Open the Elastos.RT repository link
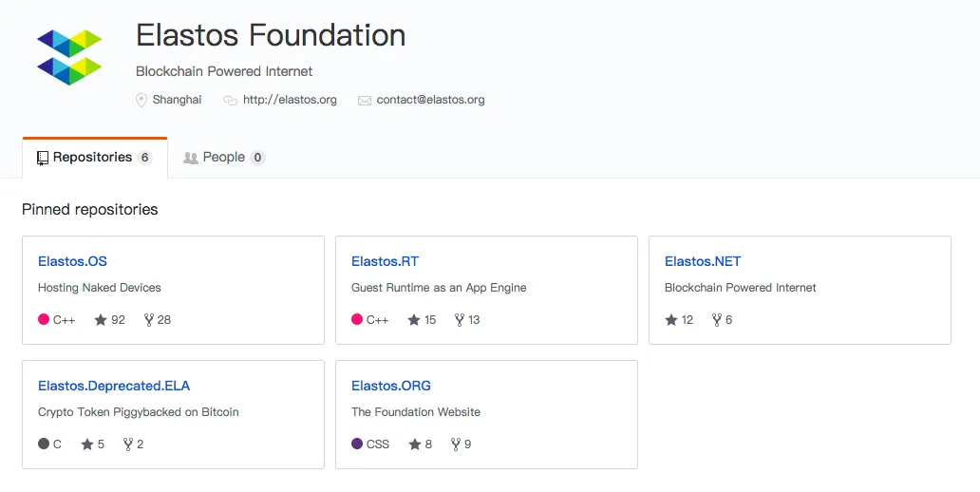This screenshot has width=980, height=492. (x=385, y=261)
